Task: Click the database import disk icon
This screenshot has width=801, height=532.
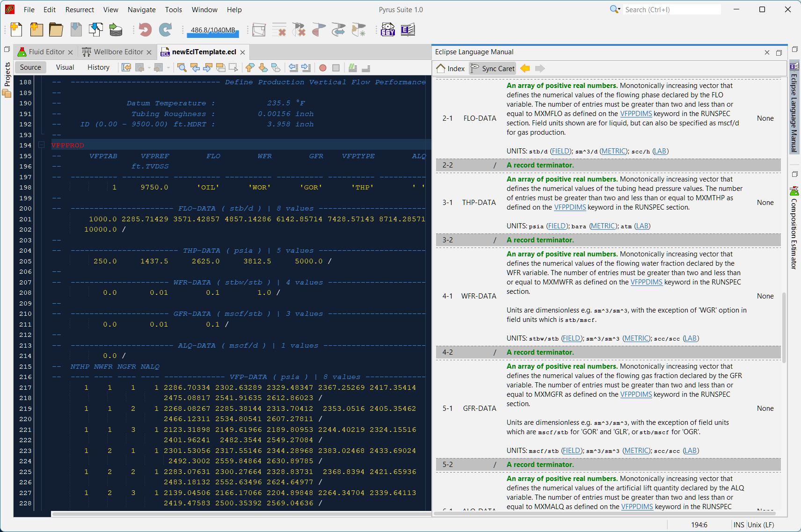Action: (x=116, y=29)
